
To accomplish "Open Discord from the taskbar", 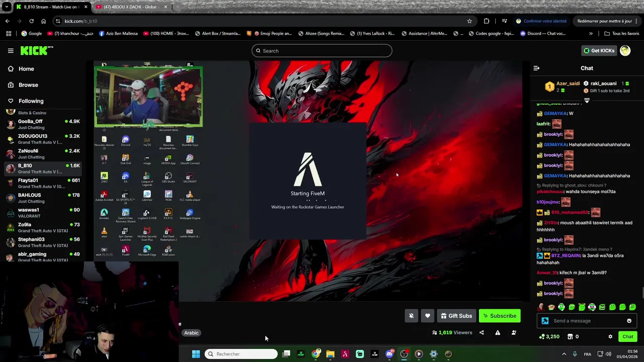I will [x=389, y=354].
